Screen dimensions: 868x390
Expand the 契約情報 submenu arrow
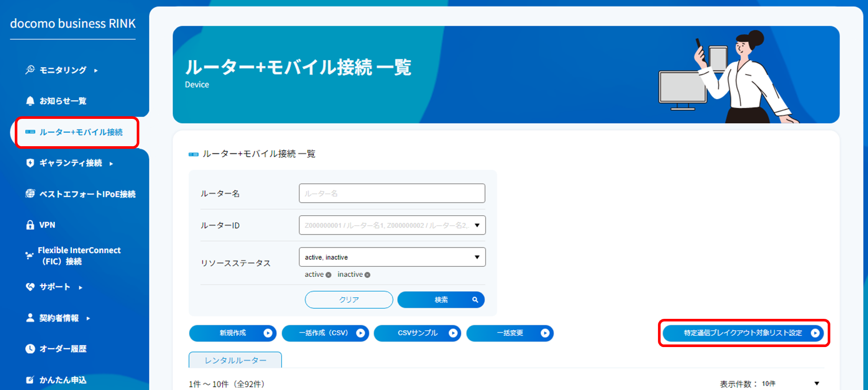88,318
